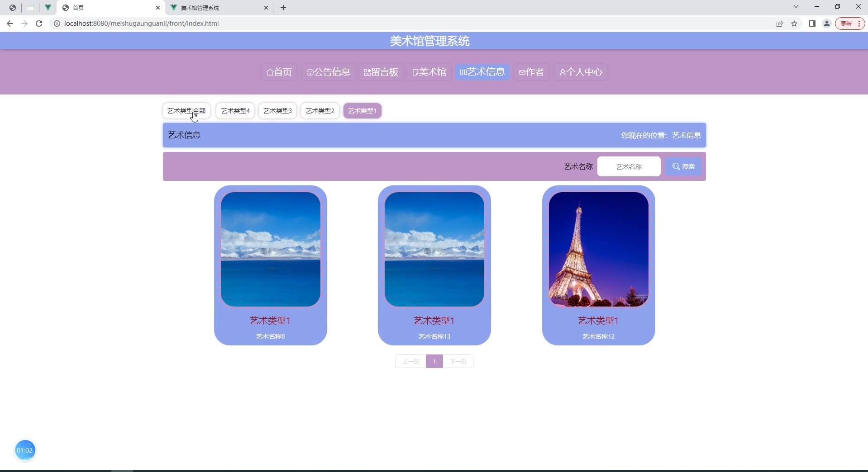The height and width of the screenshot is (472, 868).
Task: Click the 艺术名称 label beside the search box
Action: pos(578,166)
